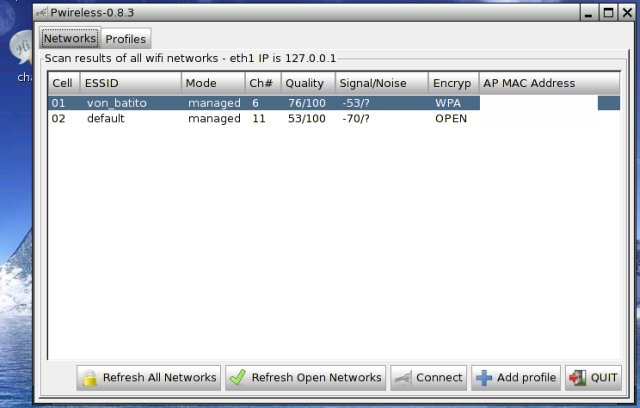640x408 pixels.
Task: Switch to the Profiles tab
Action: pos(126,39)
